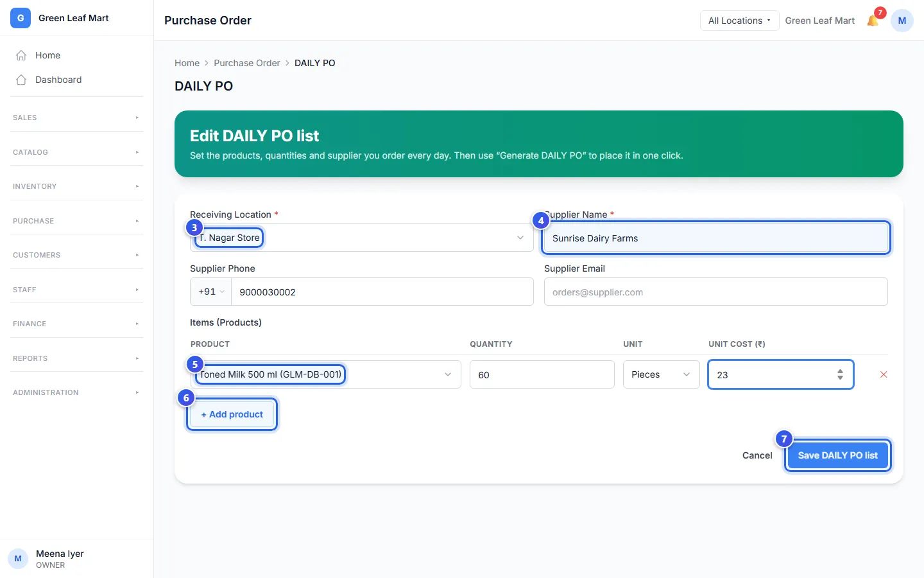The image size is (924, 578).
Task: Change the +91 country code selector
Action: click(x=211, y=292)
